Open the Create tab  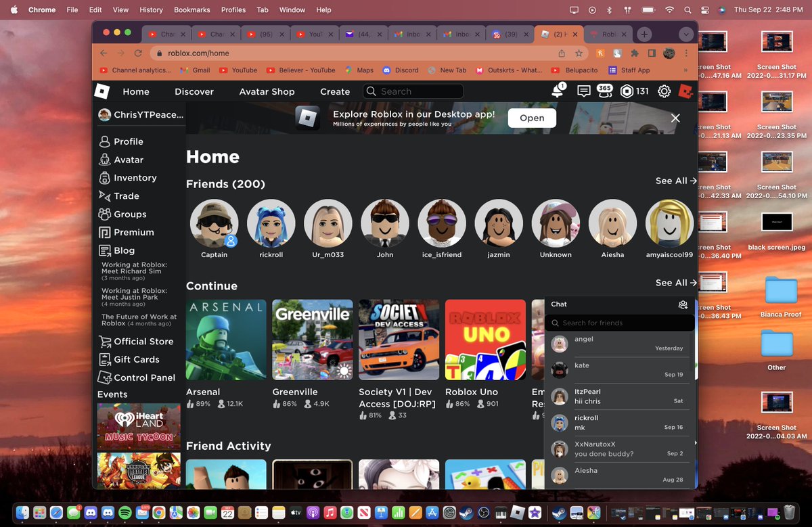coord(335,91)
